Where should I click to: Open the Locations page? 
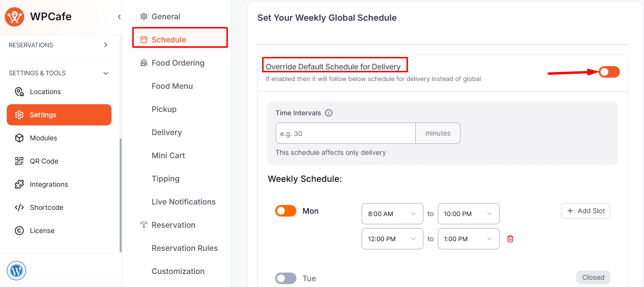[45, 92]
